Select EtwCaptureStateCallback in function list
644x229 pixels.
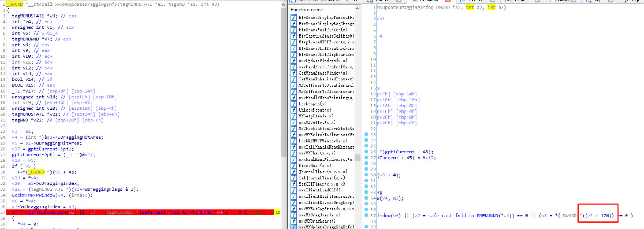323,36
